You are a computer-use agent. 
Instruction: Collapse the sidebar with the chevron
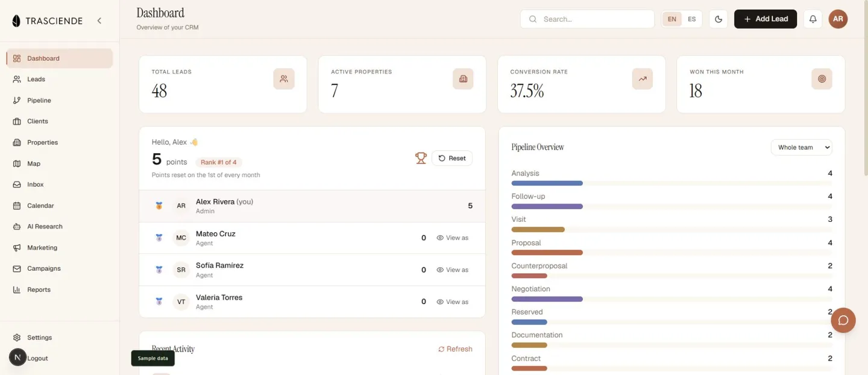[99, 20]
